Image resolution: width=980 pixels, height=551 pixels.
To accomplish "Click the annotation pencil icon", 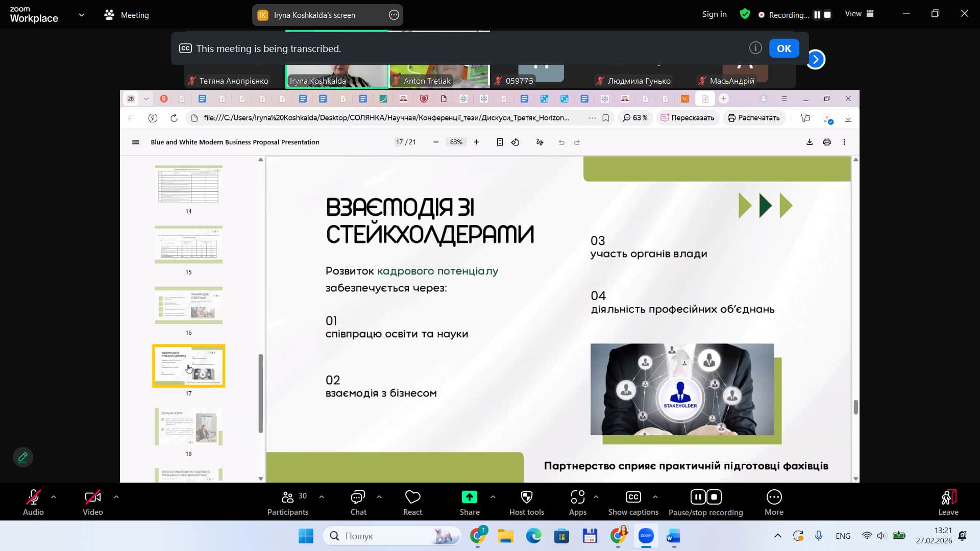I will pyautogui.click(x=23, y=457).
